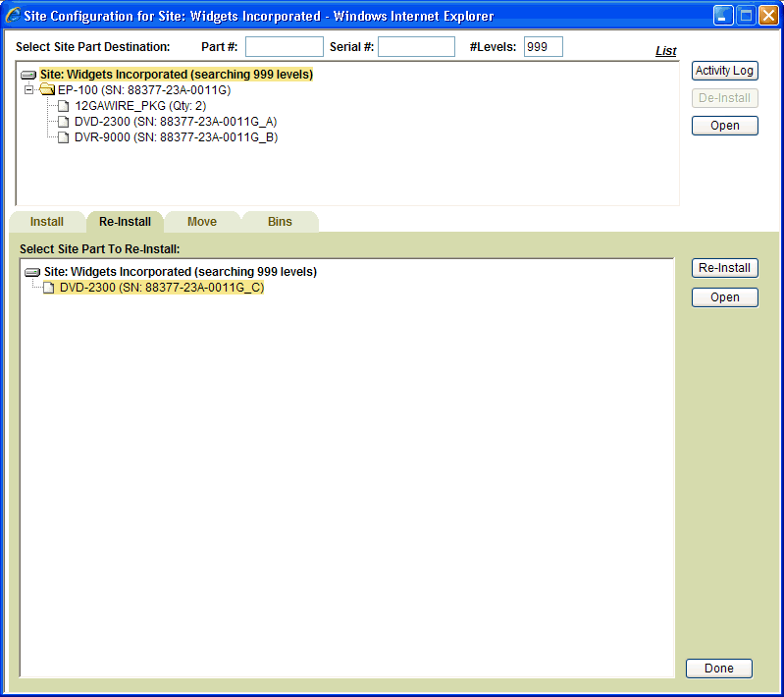Viewport: 784px width, 697px height.
Task: Switch to the Install tab
Action: click(47, 222)
